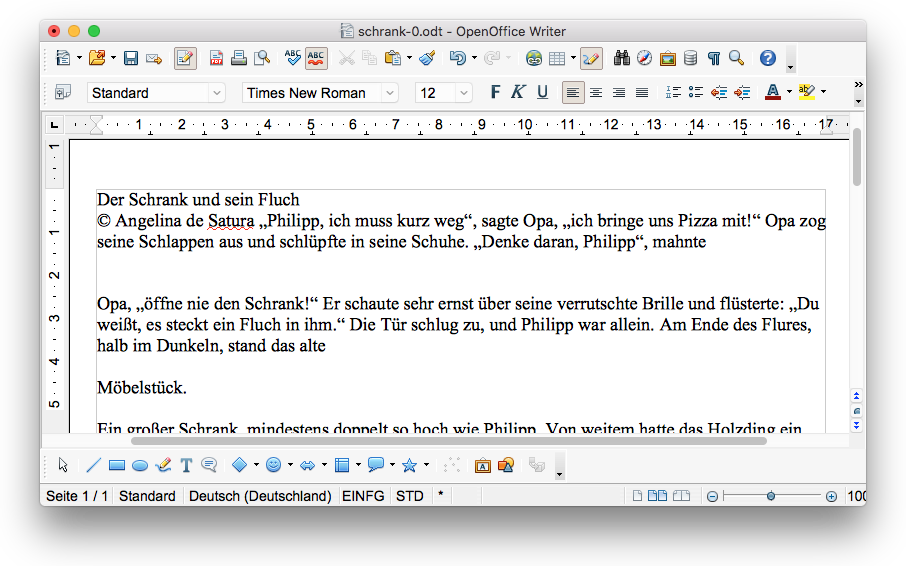Insert a Table icon

pyautogui.click(x=557, y=58)
